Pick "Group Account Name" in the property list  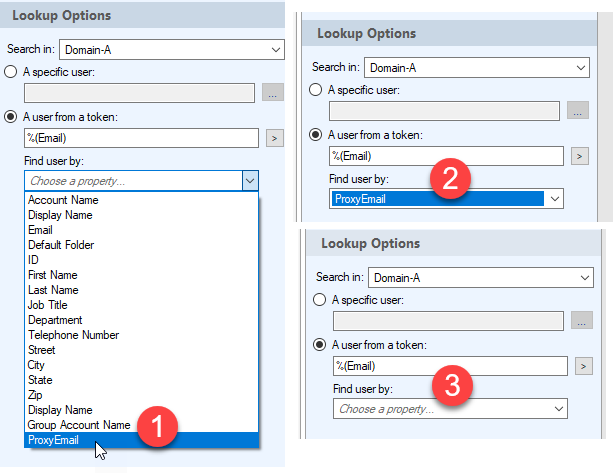[x=79, y=425]
